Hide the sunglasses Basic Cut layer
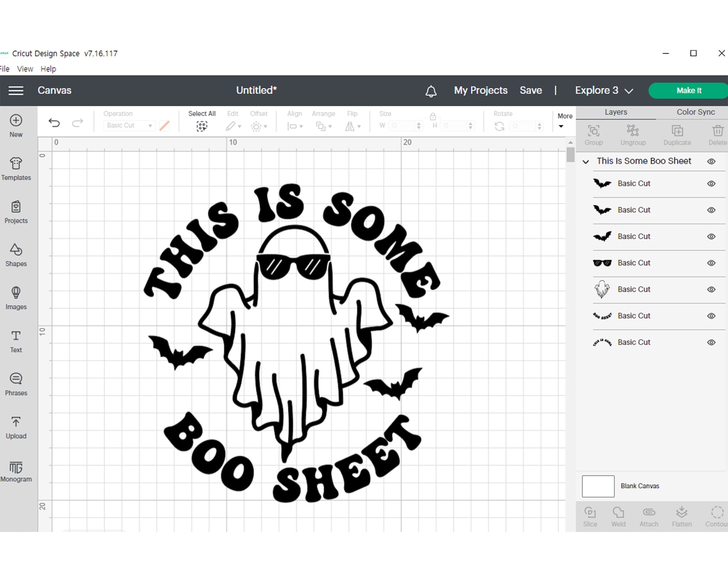The width and height of the screenshot is (728, 582). [711, 263]
